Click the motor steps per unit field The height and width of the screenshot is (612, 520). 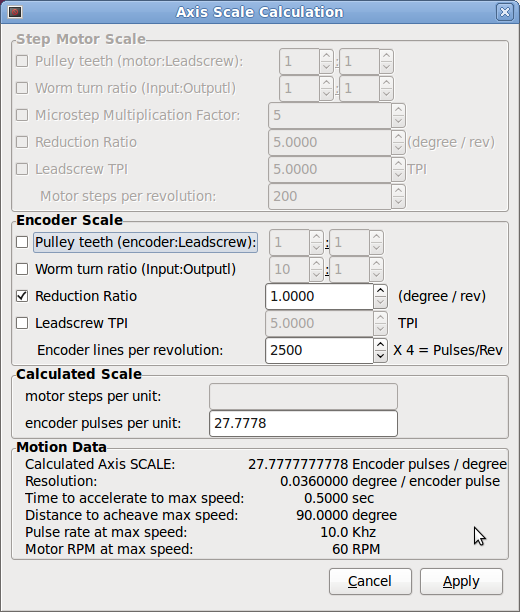[303, 396]
